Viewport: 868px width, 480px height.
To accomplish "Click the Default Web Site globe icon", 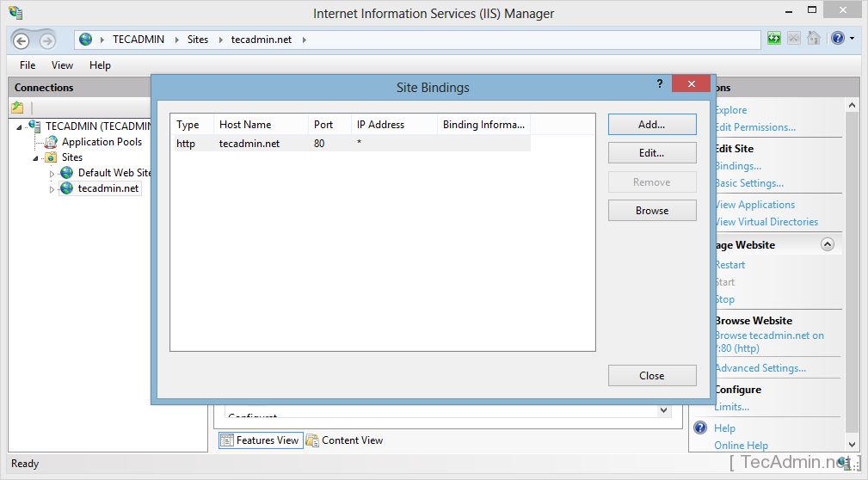I will 67,173.
